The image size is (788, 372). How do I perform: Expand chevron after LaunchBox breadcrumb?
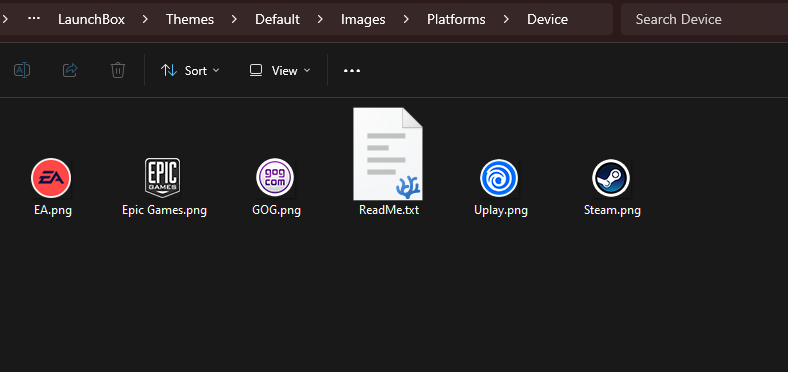click(145, 19)
